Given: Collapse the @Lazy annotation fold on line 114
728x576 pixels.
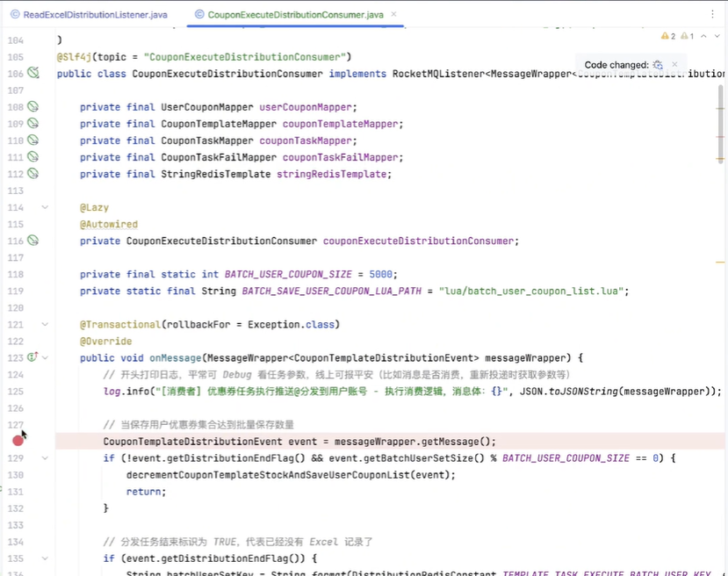Looking at the screenshot, I should 45,207.
